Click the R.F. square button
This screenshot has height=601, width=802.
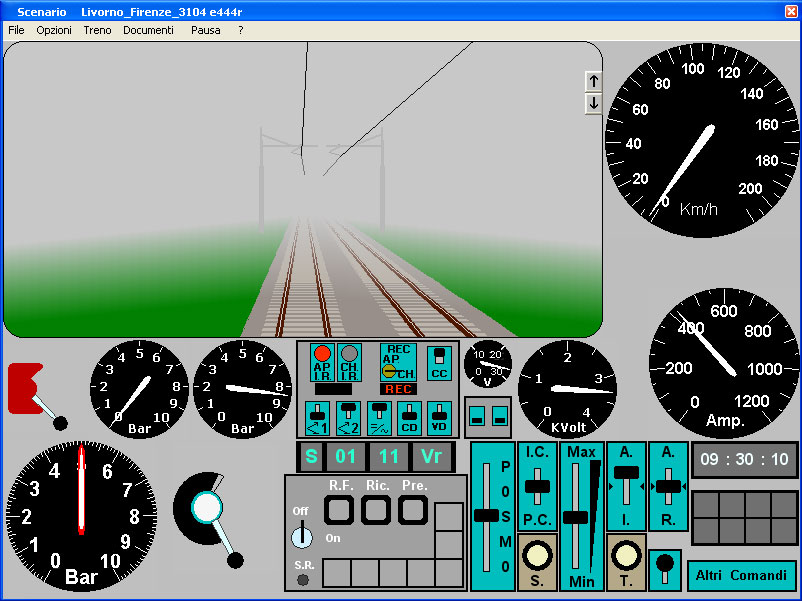tap(340, 510)
